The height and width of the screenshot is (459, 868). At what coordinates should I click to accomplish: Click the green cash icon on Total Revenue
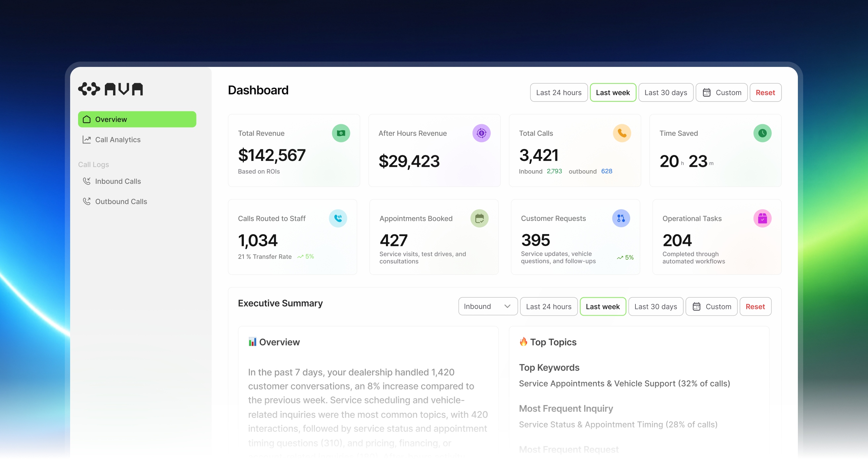coord(341,133)
